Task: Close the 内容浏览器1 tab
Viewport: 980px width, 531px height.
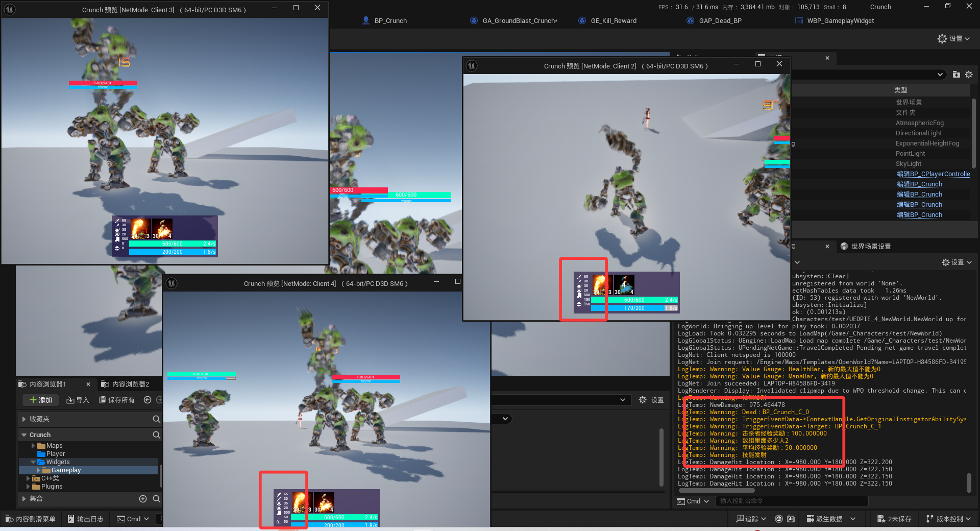Action: tap(88, 384)
